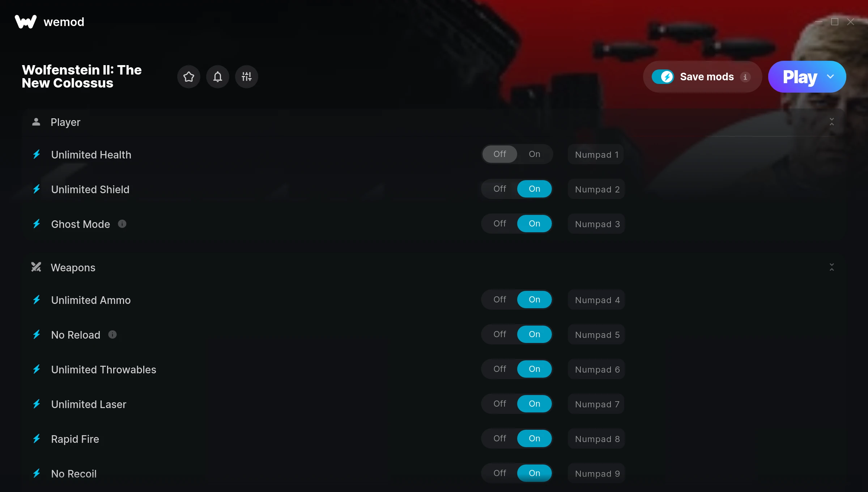
Task: Click the lightning icon beside Unlimited Health
Action: tap(37, 154)
